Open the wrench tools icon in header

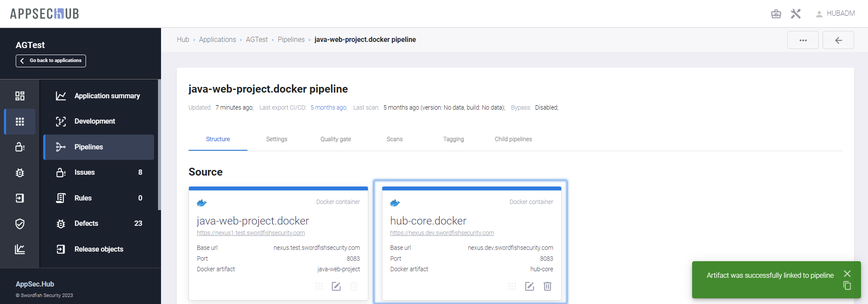pyautogui.click(x=796, y=14)
